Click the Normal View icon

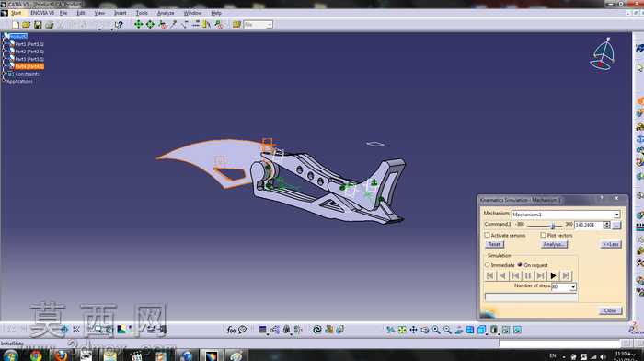click(x=459, y=330)
